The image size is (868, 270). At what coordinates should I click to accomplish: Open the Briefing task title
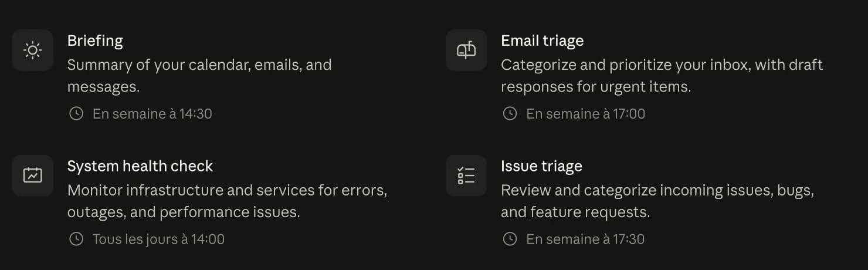click(95, 41)
